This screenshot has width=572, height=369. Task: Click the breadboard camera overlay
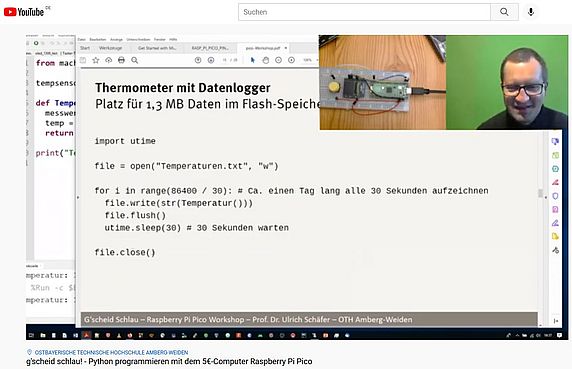point(382,82)
